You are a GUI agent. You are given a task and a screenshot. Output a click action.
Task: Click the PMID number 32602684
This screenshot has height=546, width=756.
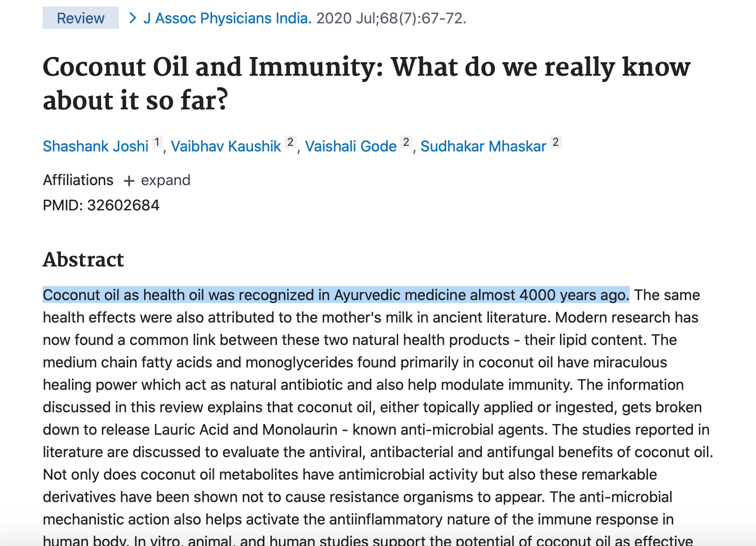124,205
